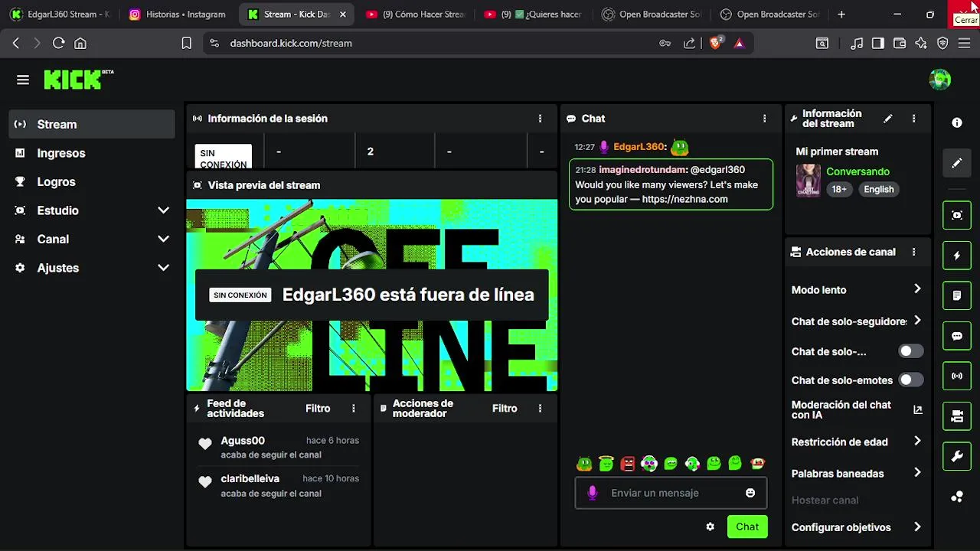Click EdgarL360 username in chat

tap(639, 146)
